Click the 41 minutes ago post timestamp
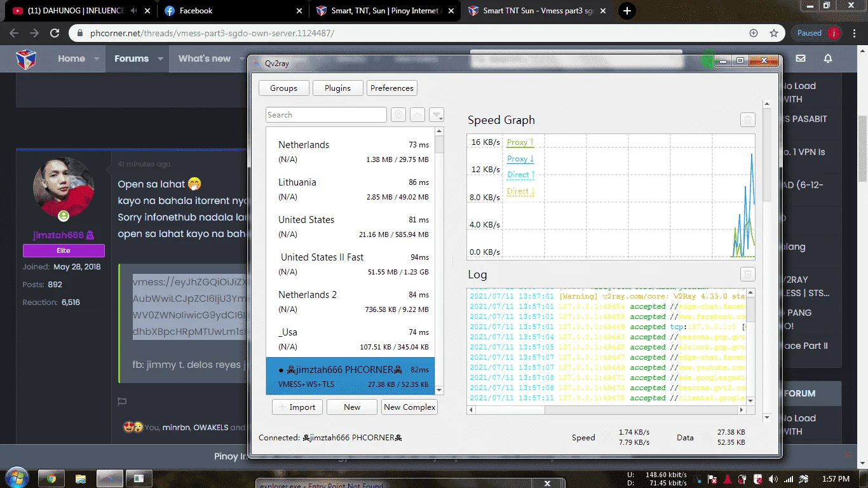Image resolution: width=868 pixels, height=488 pixels. (144, 165)
